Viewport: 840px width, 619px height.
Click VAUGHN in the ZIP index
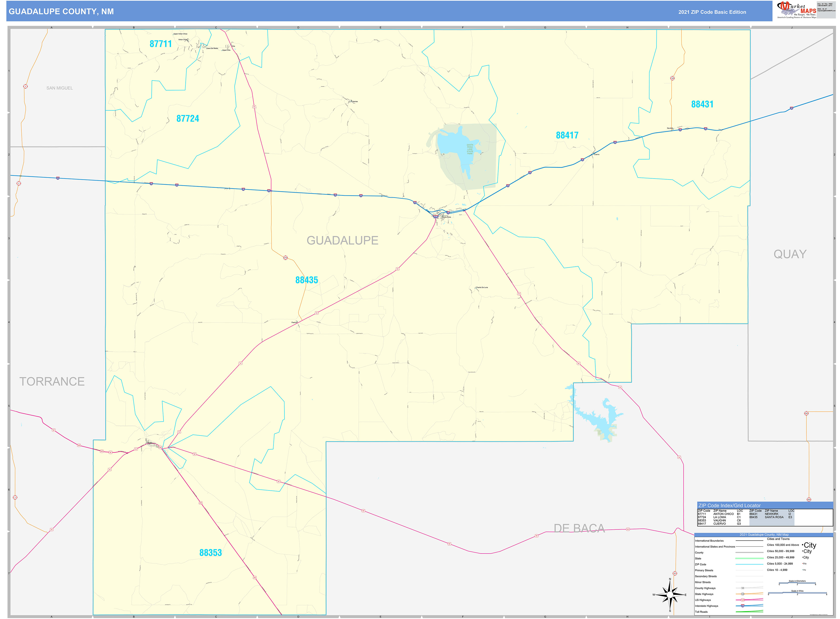(x=719, y=520)
